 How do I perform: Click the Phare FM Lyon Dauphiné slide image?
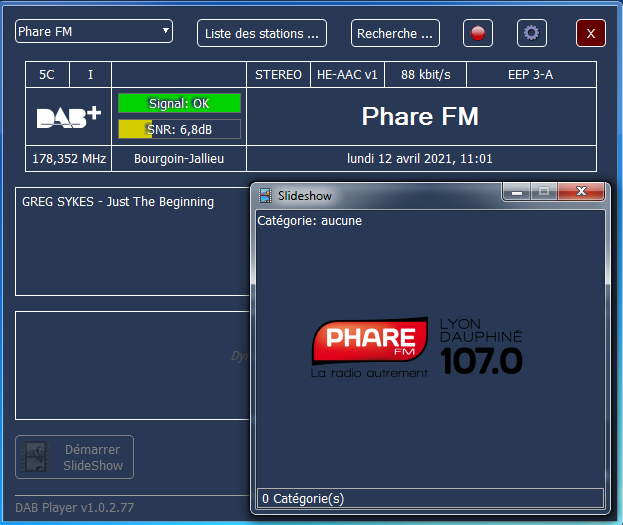tap(416, 347)
